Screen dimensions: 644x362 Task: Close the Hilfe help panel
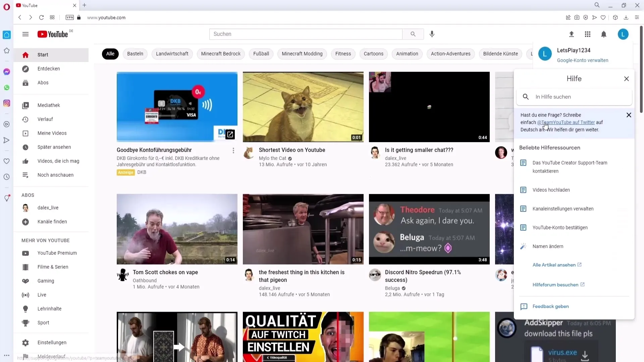tap(627, 79)
